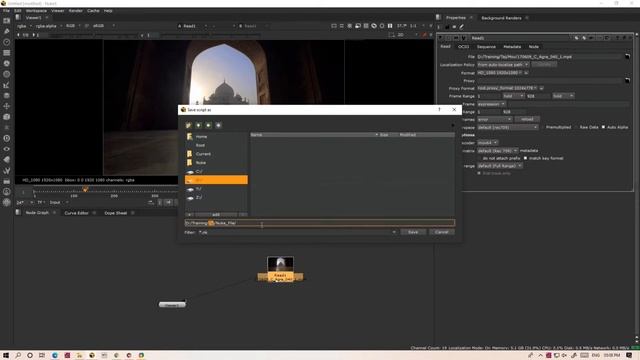Click the reload button in Read1

click(x=527, y=119)
